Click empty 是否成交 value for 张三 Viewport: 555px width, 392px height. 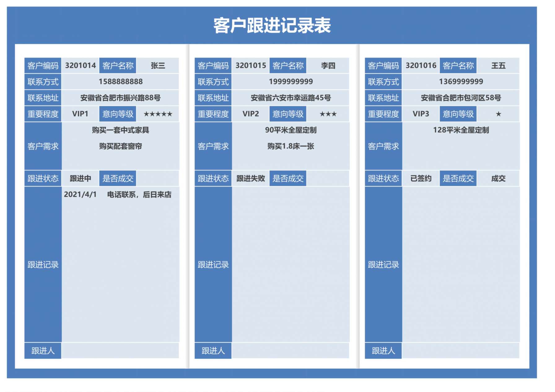[x=158, y=179]
